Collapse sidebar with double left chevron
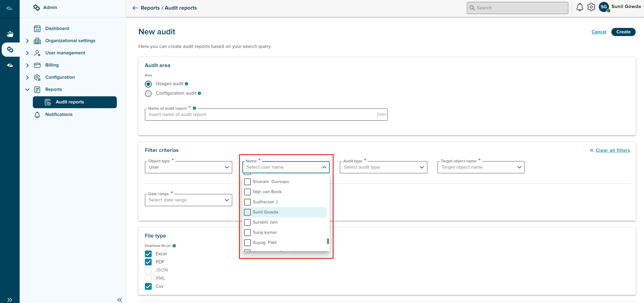 [119, 299]
